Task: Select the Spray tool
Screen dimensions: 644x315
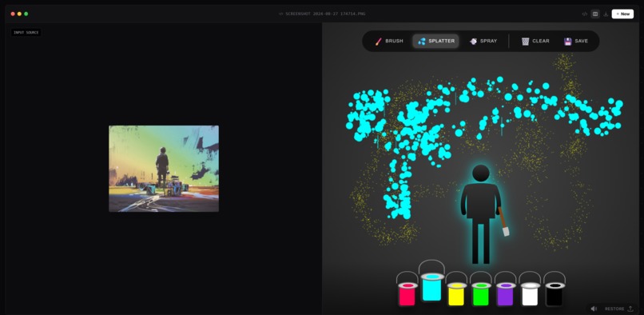Action: click(x=483, y=41)
